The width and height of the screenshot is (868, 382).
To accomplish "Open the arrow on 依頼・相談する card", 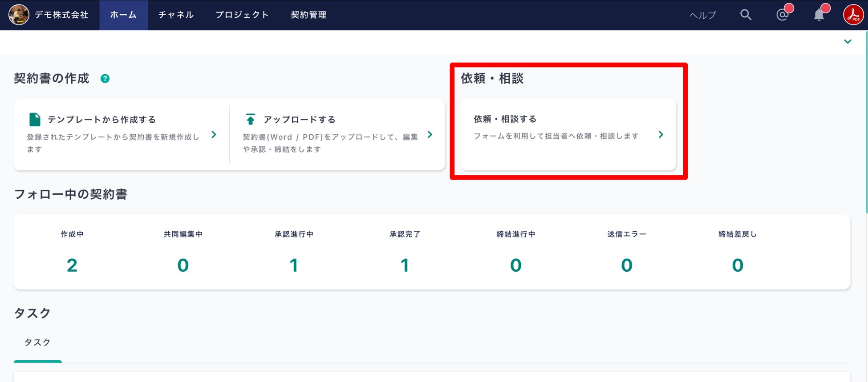I will [x=661, y=134].
